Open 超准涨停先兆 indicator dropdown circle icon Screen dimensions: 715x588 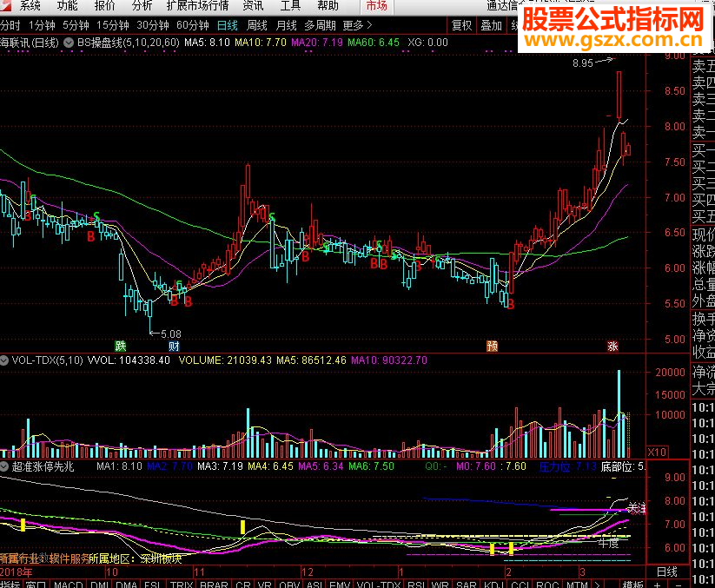point(4,466)
